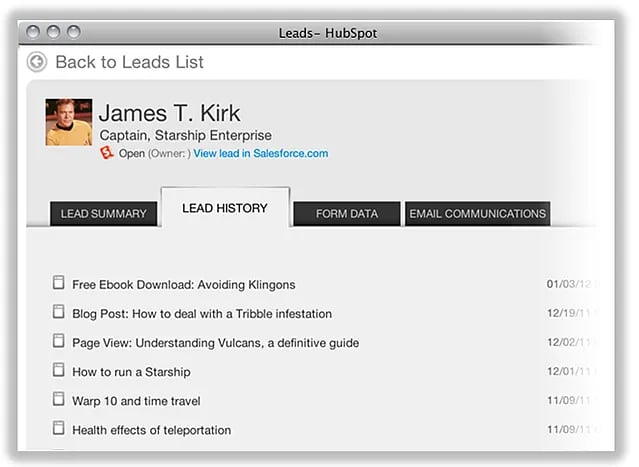Open the Lead Summary tab
Viewport: 639px width, 467px height.
pos(104,214)
